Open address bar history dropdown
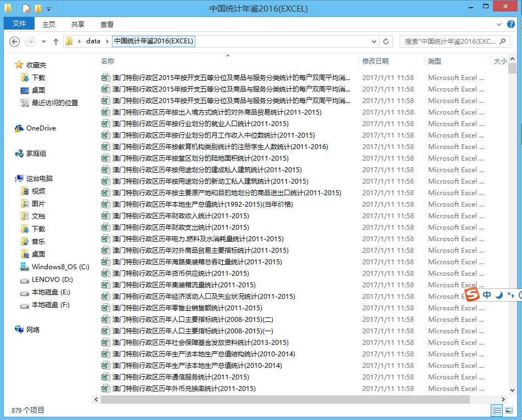 (x=374, y=42)
